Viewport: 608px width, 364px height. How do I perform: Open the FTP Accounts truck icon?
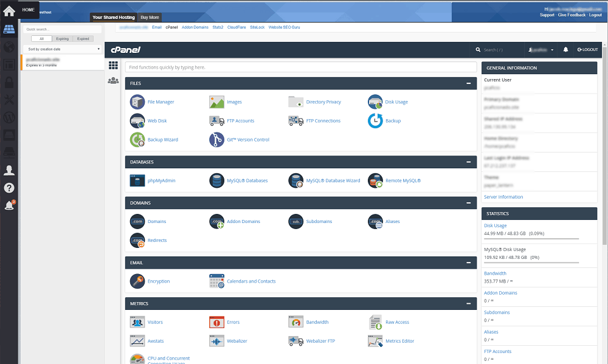click(217, 121)
